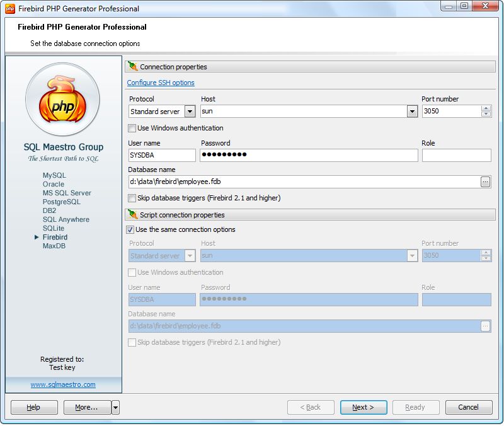This screenshot has width=504, height=426.
Task: Decrease the Port number value
Action: point(486,114)
